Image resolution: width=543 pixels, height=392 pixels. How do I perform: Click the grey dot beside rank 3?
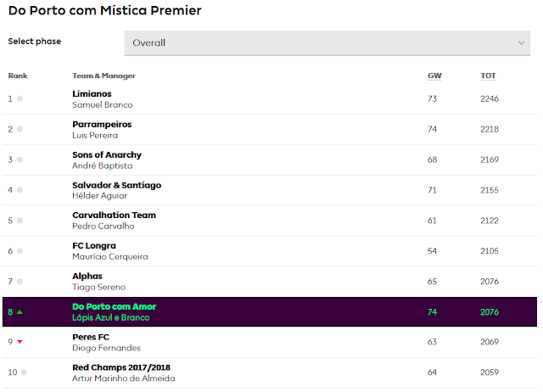pos(20,160)
